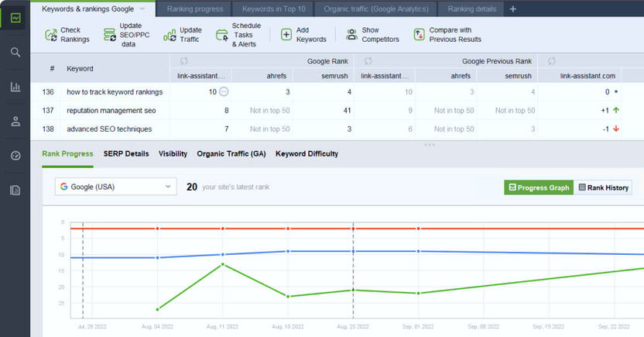Screen dimensions: 644x337
Task: Add a new workspace tab with plus
Action: [512, 9]
